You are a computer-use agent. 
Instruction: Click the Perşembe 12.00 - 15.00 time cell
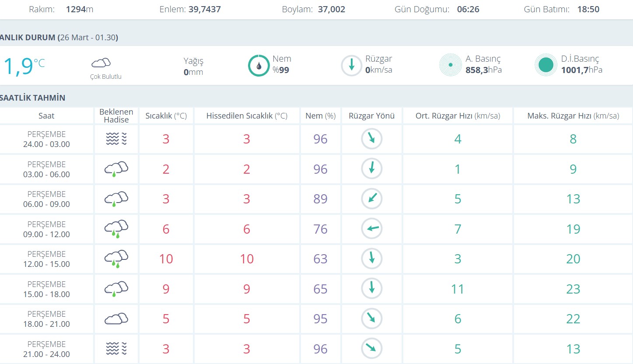46,259
